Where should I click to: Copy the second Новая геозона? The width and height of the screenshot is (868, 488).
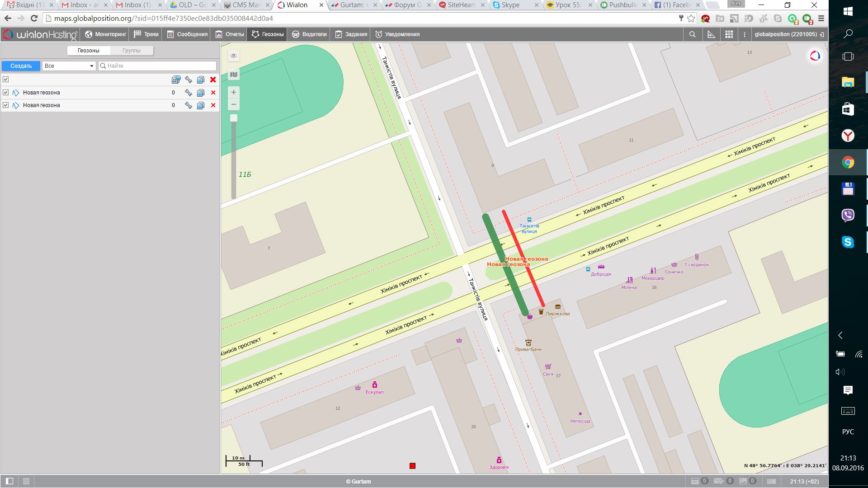(x=201, y=105)
